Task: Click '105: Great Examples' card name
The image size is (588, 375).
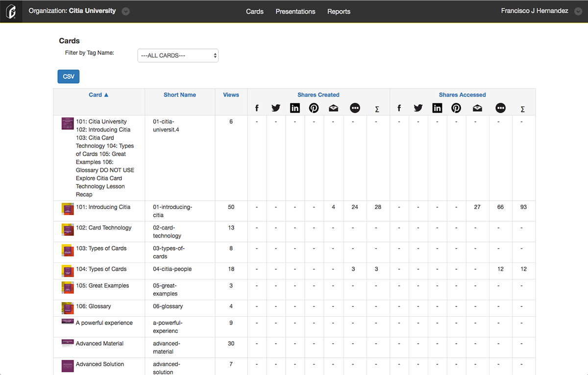Action: (x=102, y=285)
